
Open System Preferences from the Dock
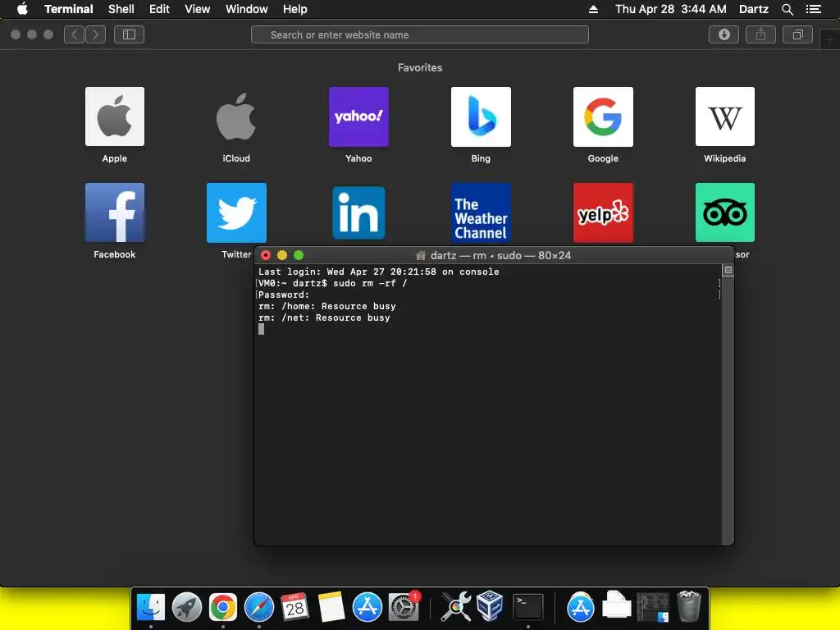[x=403, y=607]
